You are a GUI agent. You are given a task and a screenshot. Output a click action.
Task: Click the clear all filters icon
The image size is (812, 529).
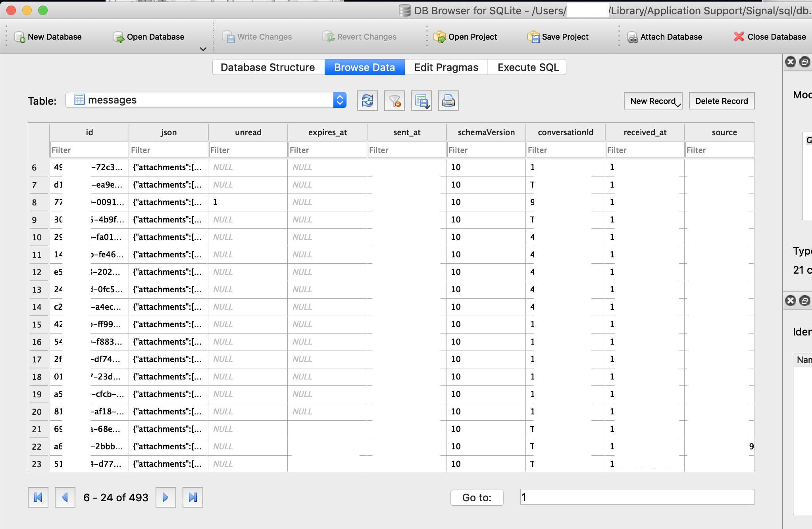coord(394,101)
